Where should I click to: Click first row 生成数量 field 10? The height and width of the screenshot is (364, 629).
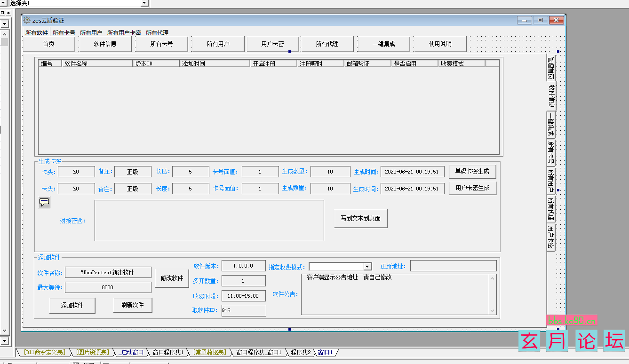pyautogui.click(x=330, y=172)
